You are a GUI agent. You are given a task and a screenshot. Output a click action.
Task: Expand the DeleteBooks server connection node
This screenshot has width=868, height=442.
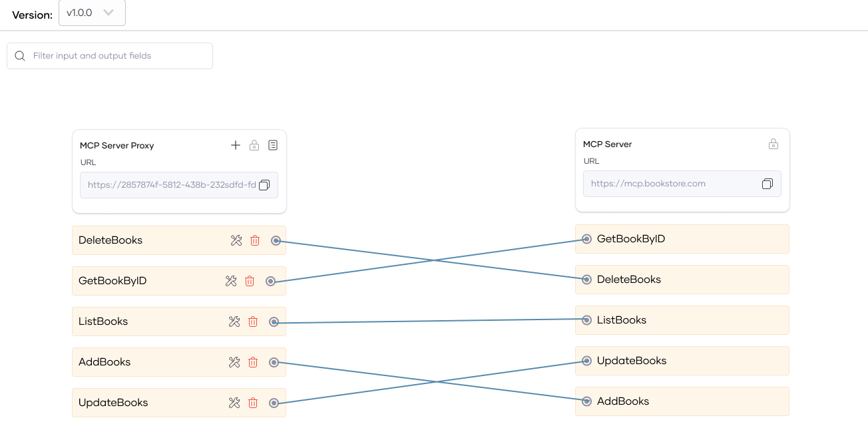(586, 279)
